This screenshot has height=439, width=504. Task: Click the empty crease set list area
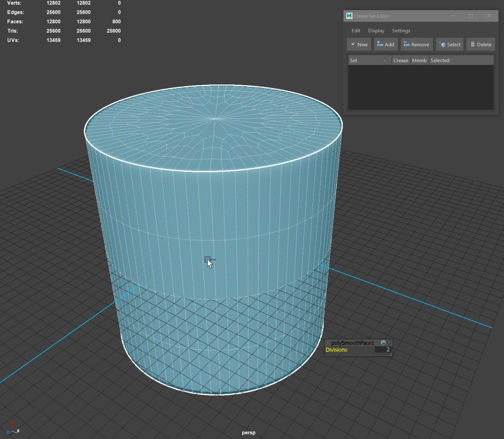[x=421, y=87]
